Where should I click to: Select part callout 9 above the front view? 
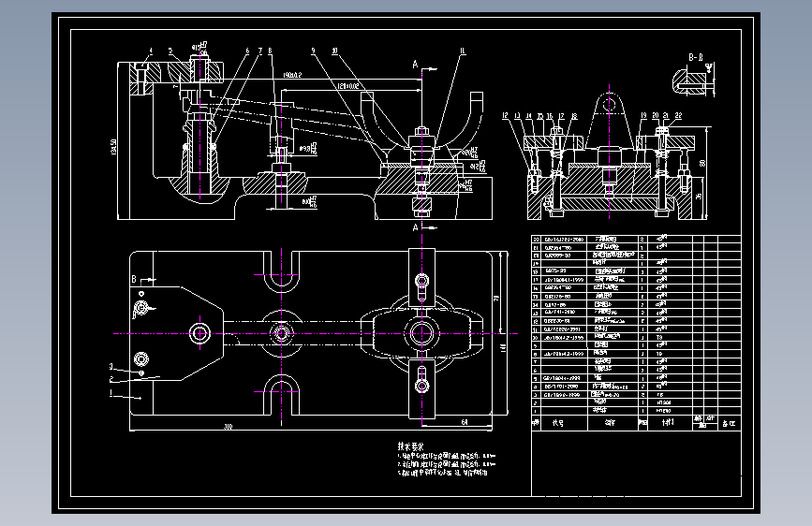tap(313, 51)
